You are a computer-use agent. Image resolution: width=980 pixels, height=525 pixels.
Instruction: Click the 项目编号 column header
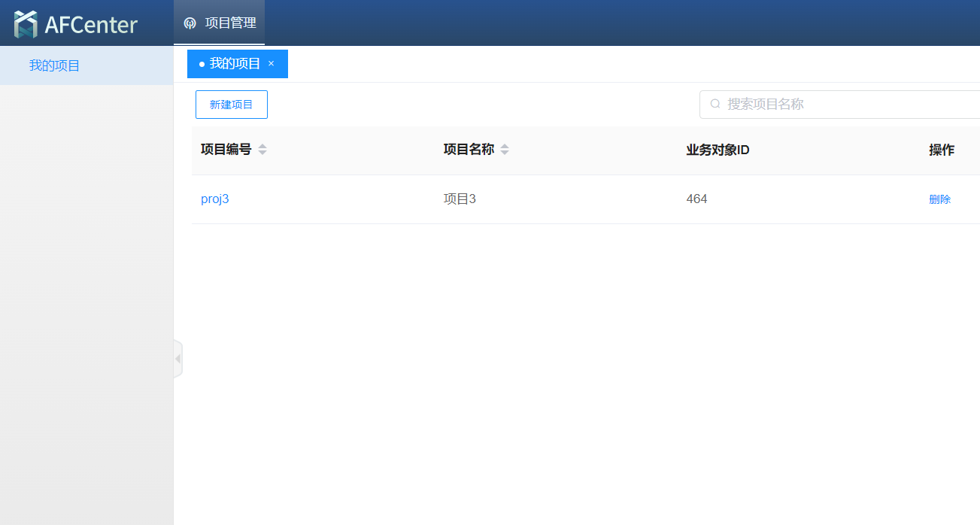[x=226, y=150]
